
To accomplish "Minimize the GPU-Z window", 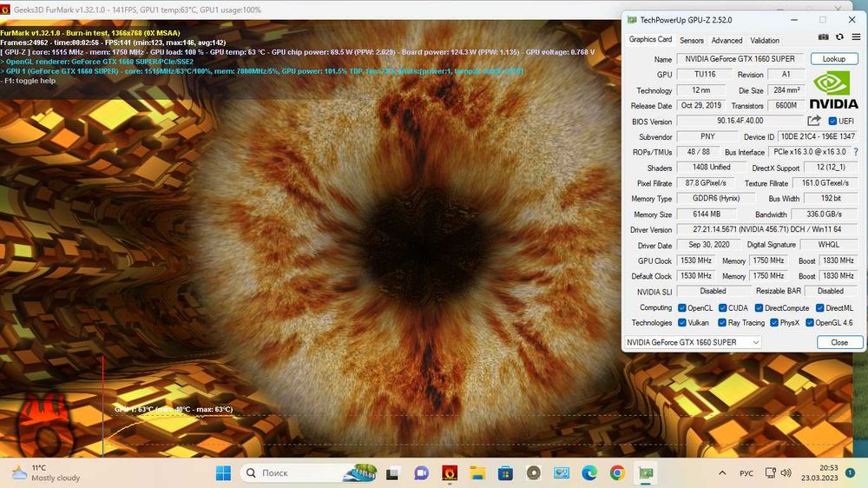I will [x=794, y=20].
